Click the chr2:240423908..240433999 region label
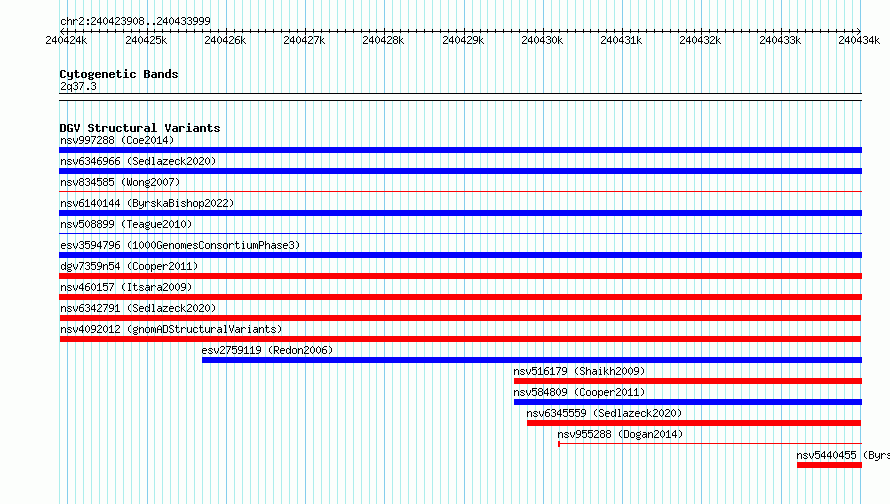This screenshot has height=504, width=890. 135,21
